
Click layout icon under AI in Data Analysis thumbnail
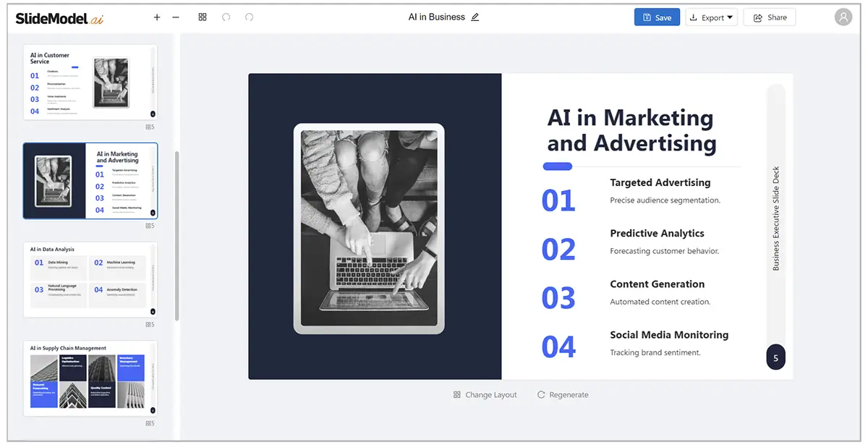(150, 324)
